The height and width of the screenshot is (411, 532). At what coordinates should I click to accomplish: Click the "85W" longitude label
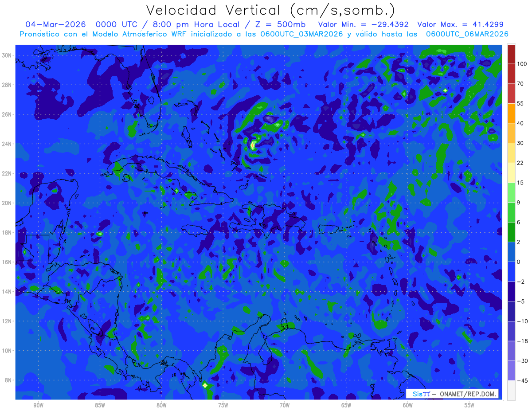(x=100, y=405)
